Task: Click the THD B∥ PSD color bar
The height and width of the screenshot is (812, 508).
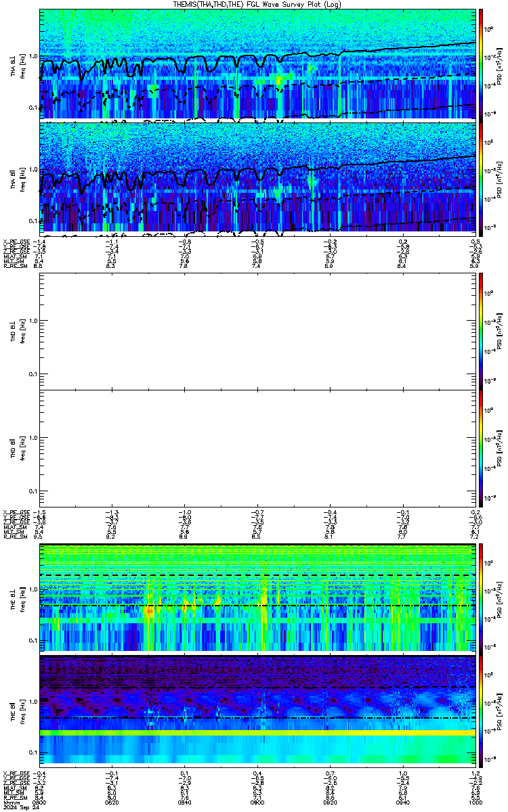Action: (482, 448)
